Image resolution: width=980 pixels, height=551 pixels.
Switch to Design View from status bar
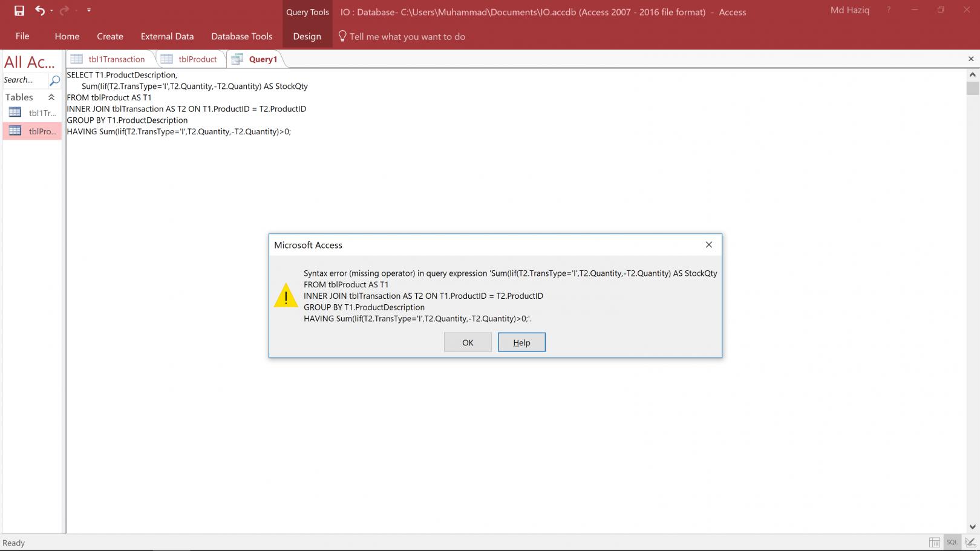[x=971, y=542]
